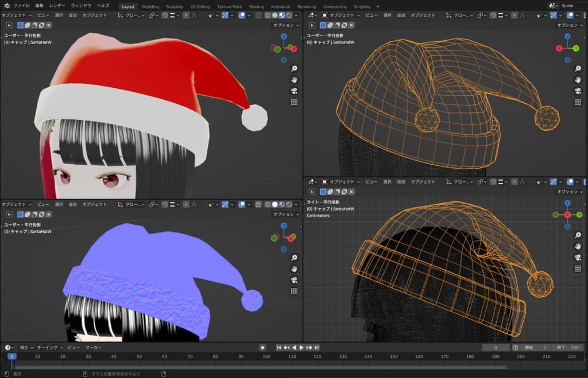The width and height of the screenshot is (588, 378).
Task: Toggle the auto-keying record button in the timeline
Action: pos(262,348)
